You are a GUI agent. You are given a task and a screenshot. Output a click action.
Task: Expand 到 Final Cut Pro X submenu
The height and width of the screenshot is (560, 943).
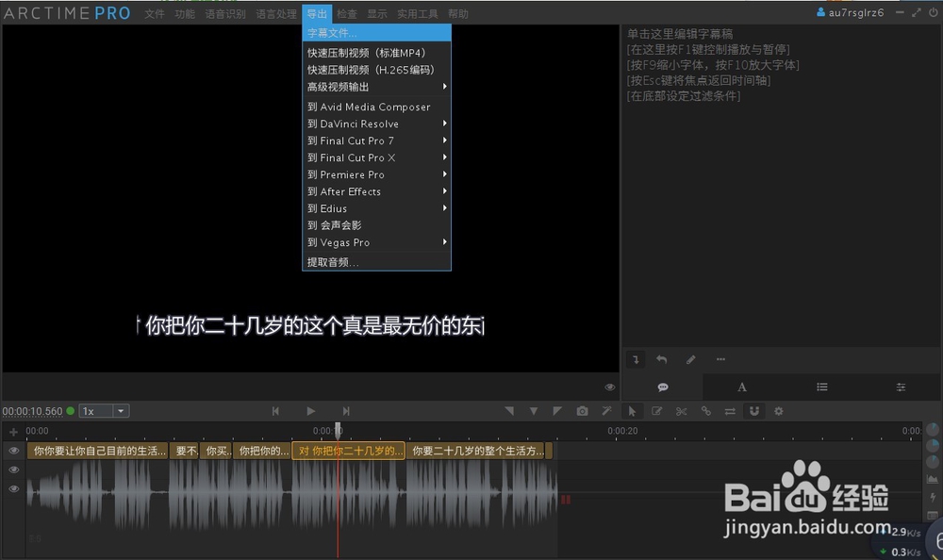376,157
